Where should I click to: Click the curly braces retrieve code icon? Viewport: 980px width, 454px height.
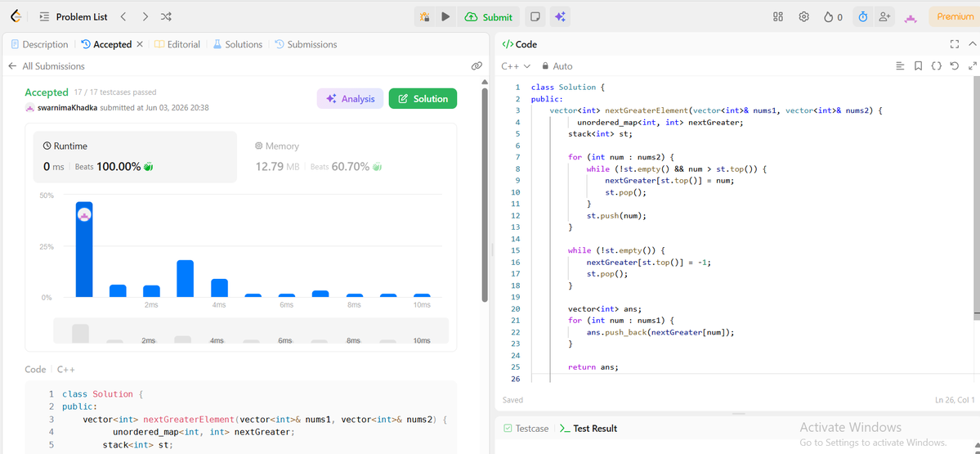[x=936, y=65]
